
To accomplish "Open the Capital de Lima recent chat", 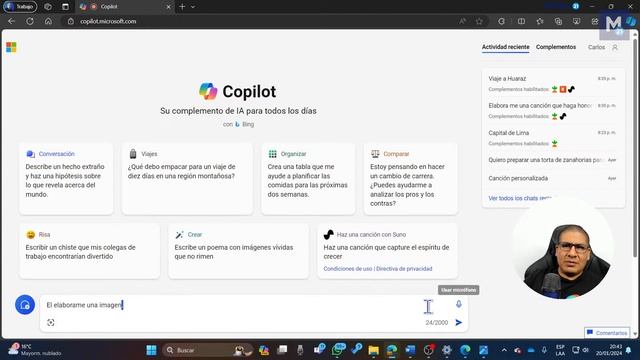I will pyautogui.click(x=552, y=138).
